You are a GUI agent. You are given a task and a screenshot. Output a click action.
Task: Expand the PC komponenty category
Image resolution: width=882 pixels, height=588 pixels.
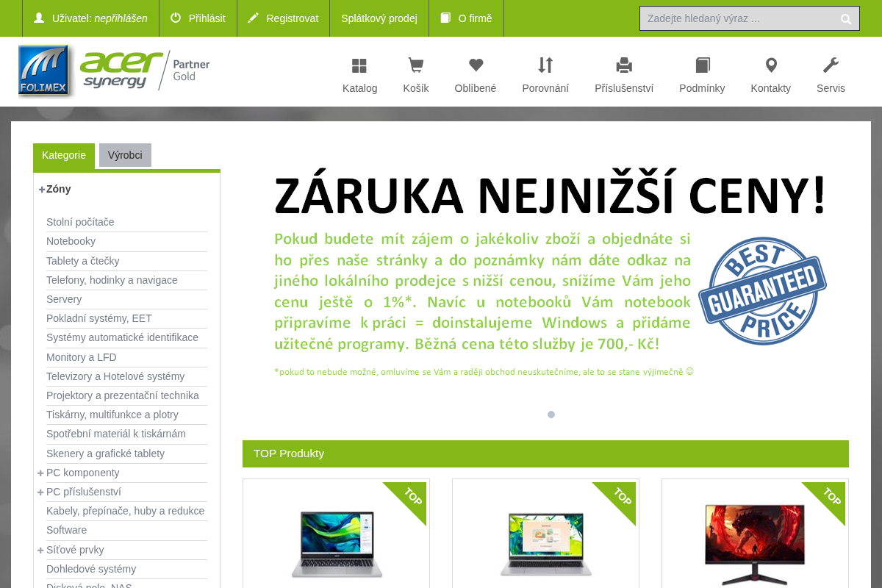coord(40,473)
